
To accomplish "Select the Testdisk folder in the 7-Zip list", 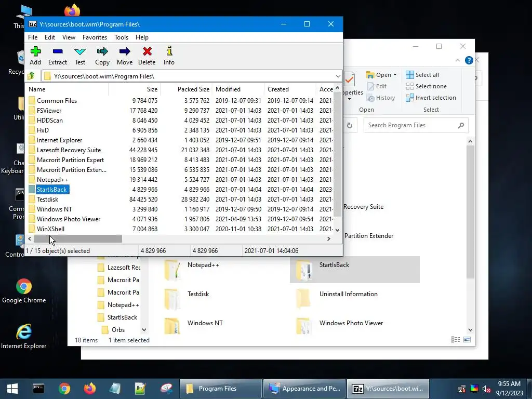I will coord(180,199).
